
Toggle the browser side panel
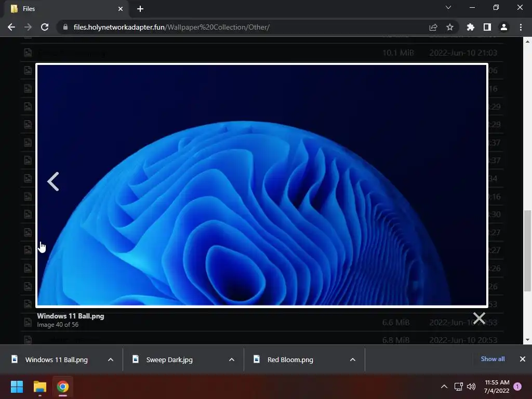pyautogui.click(x=487, y=27)
